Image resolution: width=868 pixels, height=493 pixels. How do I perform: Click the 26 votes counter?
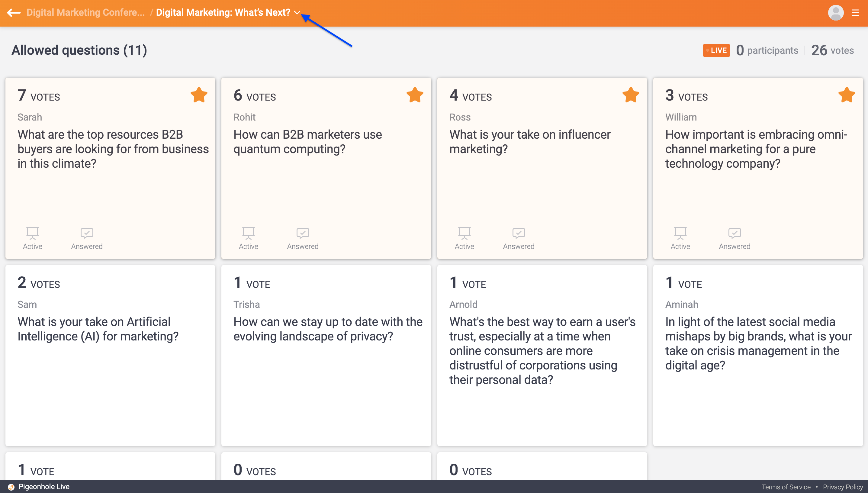832,50
